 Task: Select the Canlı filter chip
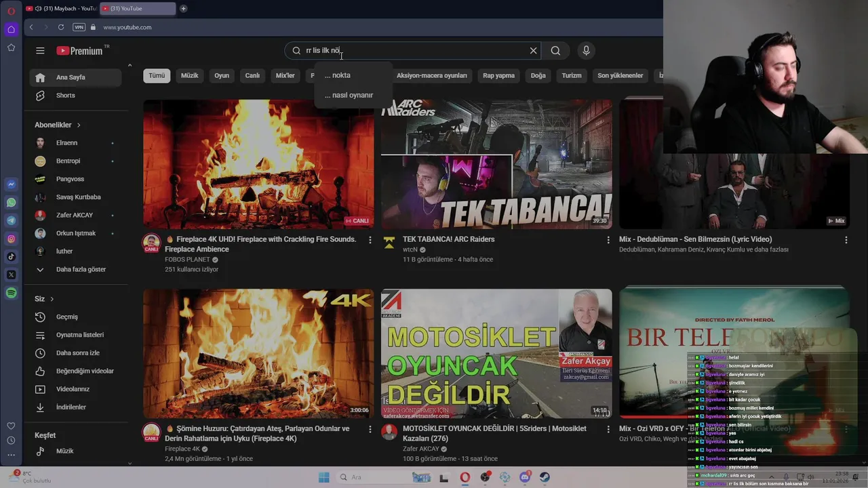[x=252, y=75]
